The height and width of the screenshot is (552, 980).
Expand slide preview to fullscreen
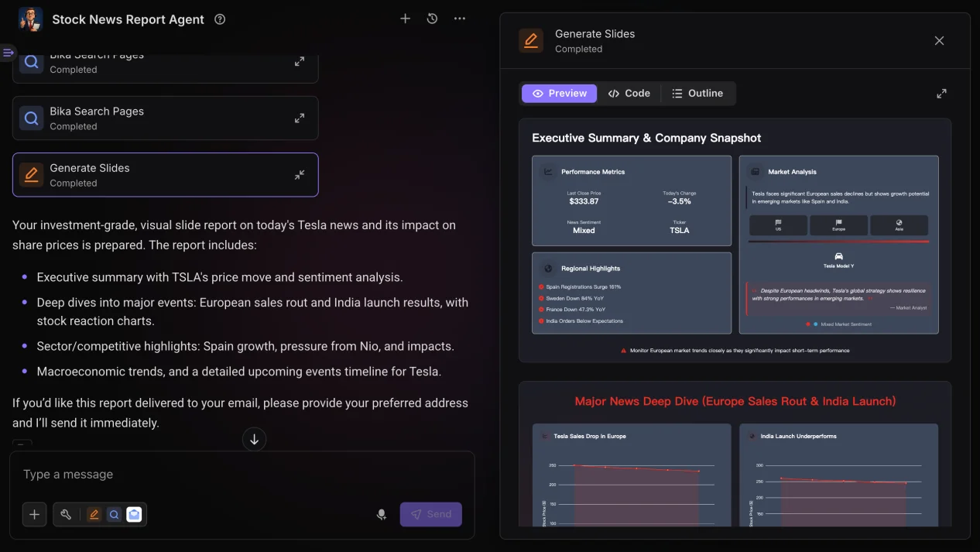tap(941, 94)
